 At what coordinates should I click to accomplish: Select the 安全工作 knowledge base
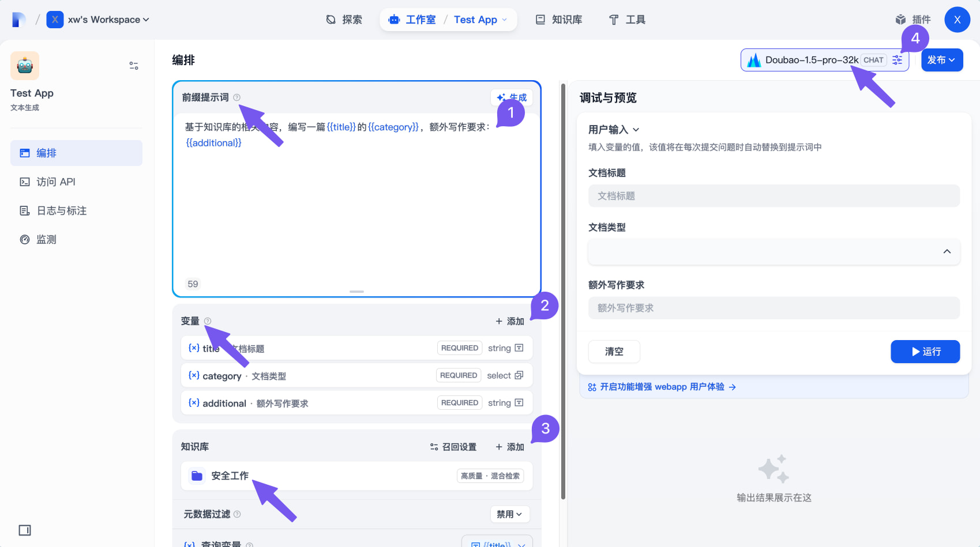[x=356, y=476]
